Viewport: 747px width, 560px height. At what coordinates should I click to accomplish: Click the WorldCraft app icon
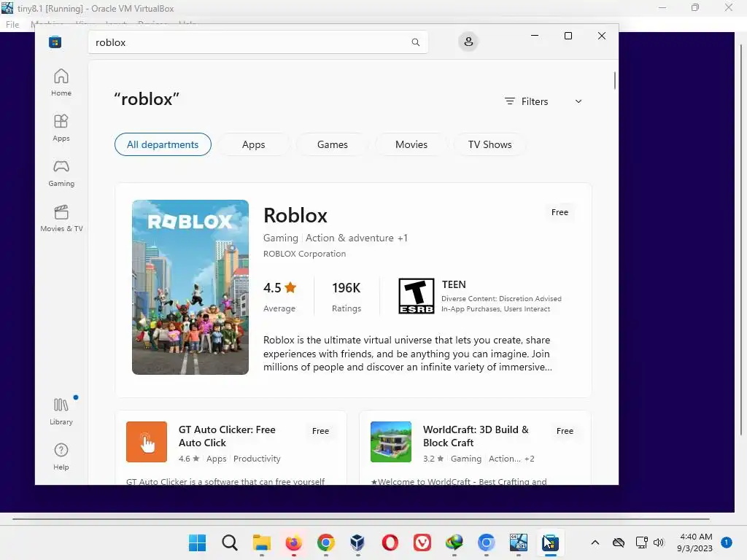coord(391,441)
